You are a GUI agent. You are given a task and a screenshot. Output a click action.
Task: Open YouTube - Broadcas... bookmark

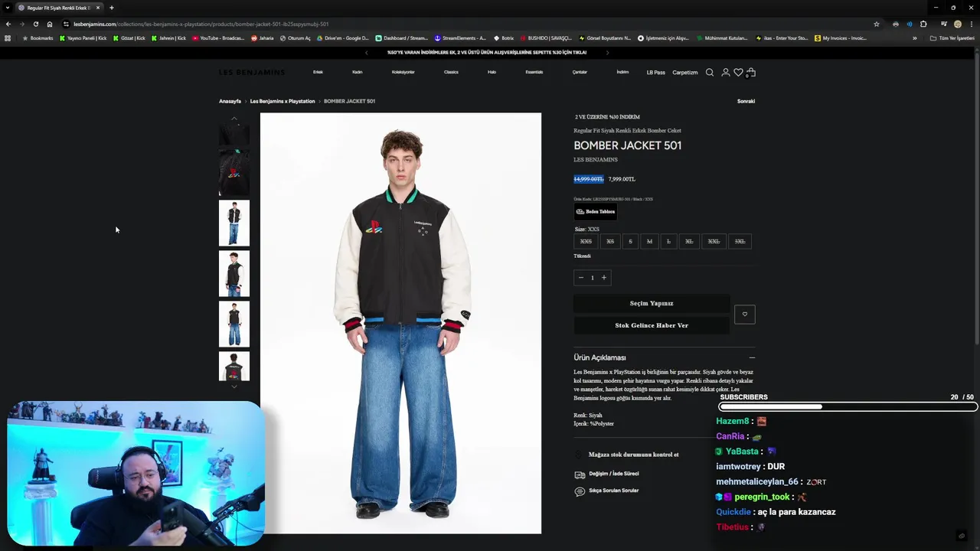point(218,38)
